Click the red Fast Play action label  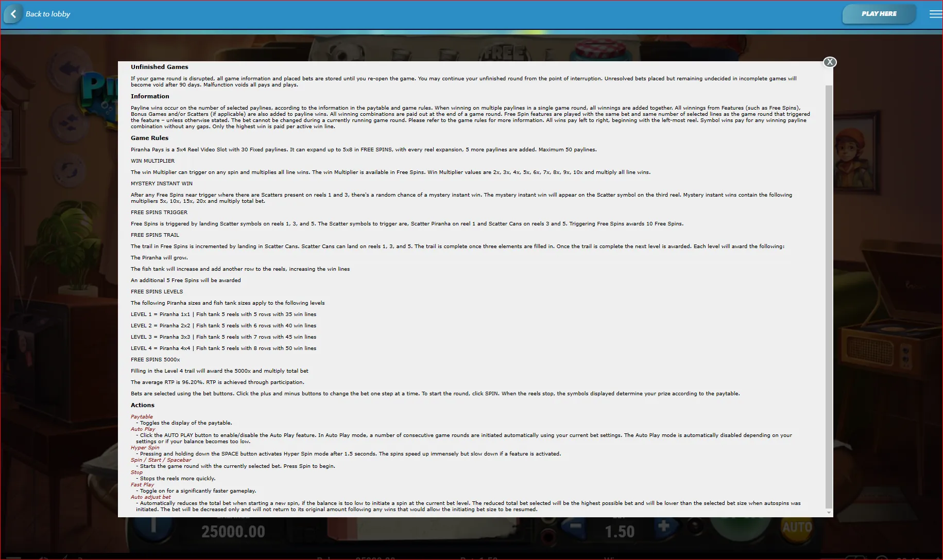[x=142, y=485]
